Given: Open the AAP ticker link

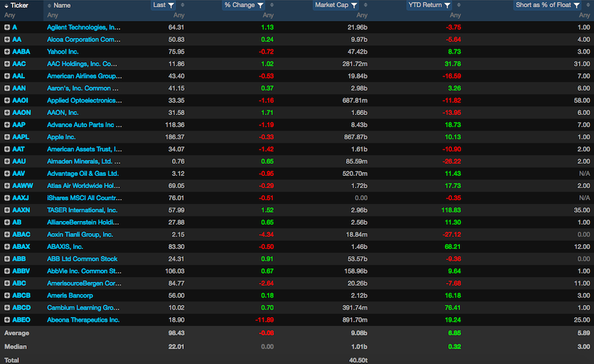Looking at the screenshot, I should click(19, 125).
